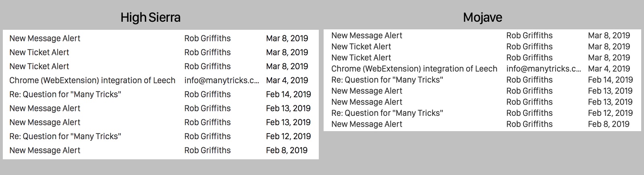The height and width of the screenshot is (175, 644).
Task: Click the Mojave heading
Action: click(483, 18)
